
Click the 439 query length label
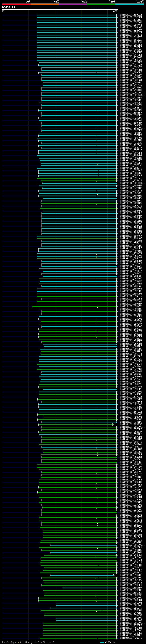point(115,11)
